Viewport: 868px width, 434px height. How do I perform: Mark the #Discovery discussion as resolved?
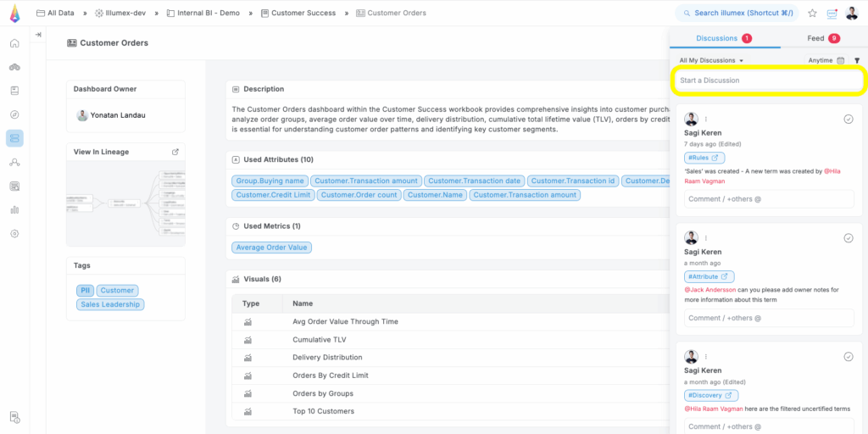coord(848,357)
